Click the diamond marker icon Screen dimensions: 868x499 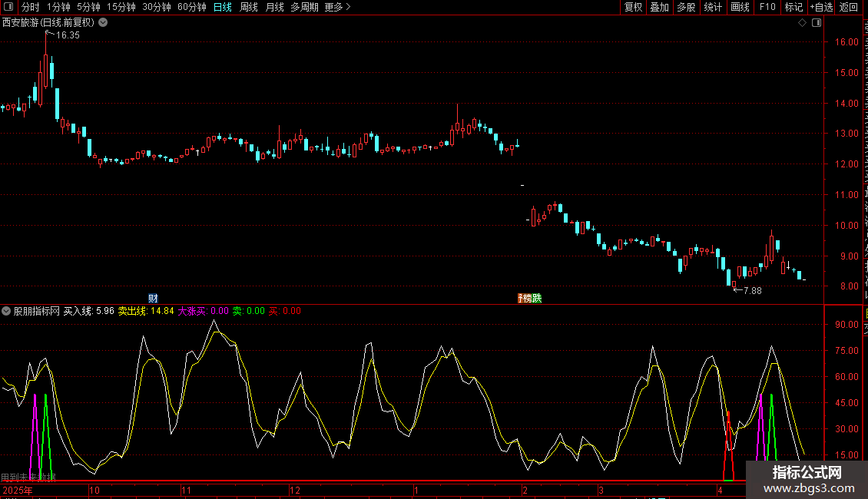tap(802, 23)
